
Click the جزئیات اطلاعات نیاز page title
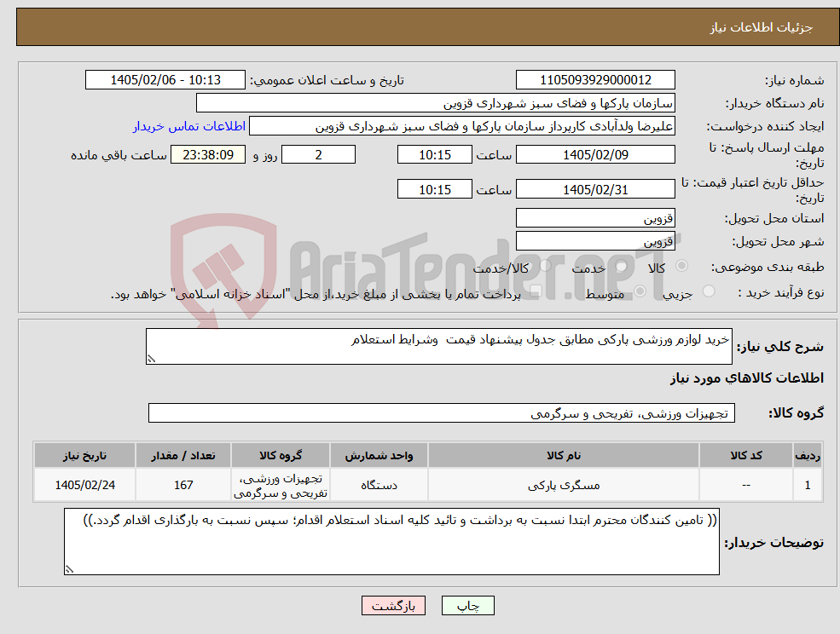pyautogui.click(x=762, y=27)
